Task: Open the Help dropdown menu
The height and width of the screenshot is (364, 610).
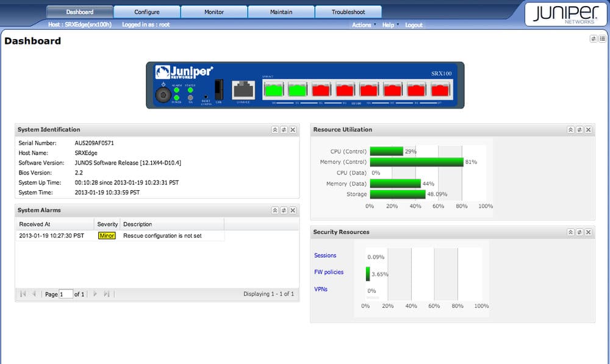Action: click(390, 25)
